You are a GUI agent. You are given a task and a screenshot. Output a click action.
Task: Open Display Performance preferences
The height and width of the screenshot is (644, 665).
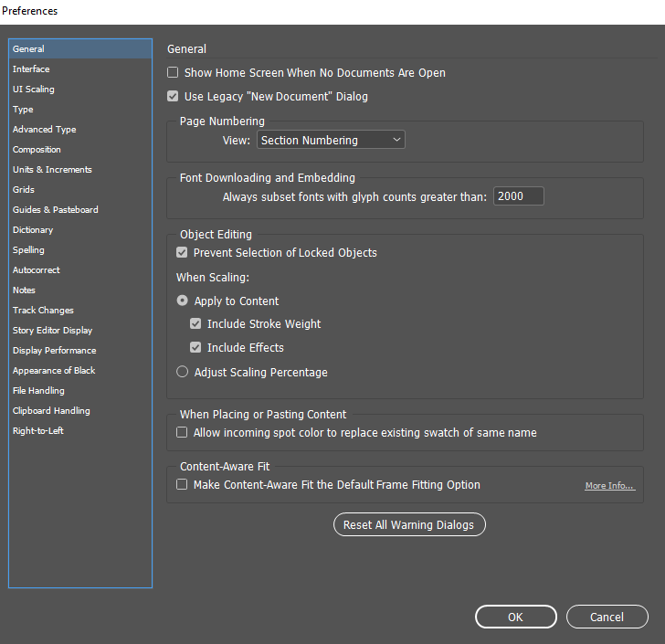80,351
